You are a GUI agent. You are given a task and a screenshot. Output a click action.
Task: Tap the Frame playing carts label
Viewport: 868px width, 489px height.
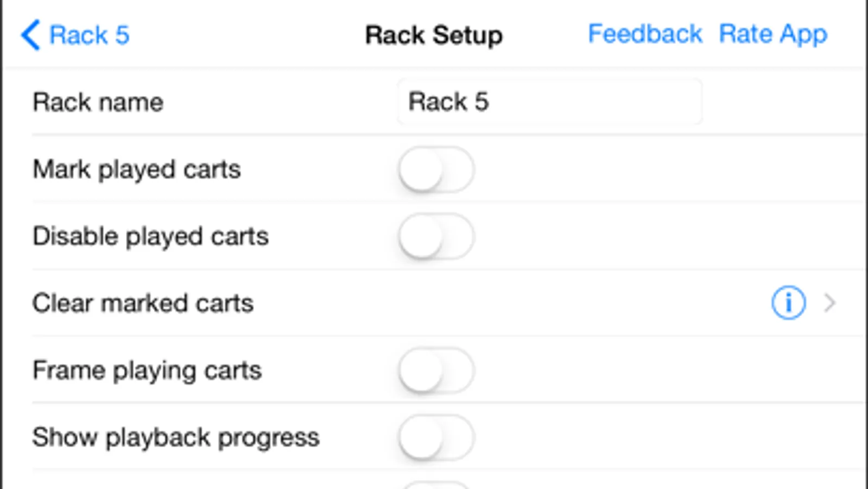pos(147,371)
